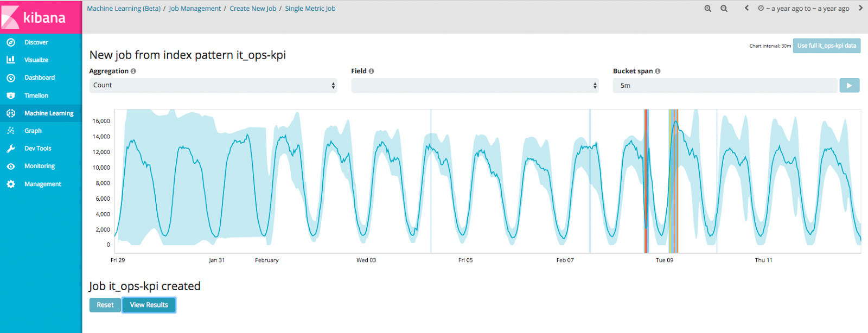
Task: Click the Dev Tools wrench icon
Action: pos(11,149)
